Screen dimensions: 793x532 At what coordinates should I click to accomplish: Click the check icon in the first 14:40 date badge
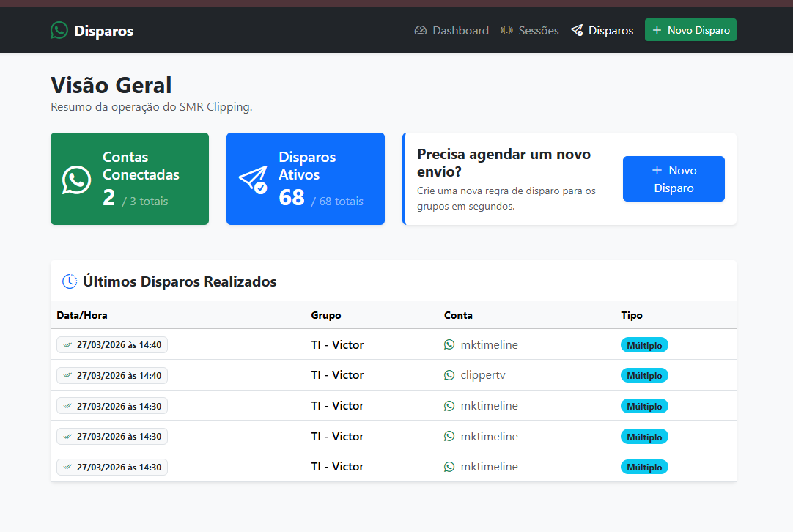(x=67, y=345)
